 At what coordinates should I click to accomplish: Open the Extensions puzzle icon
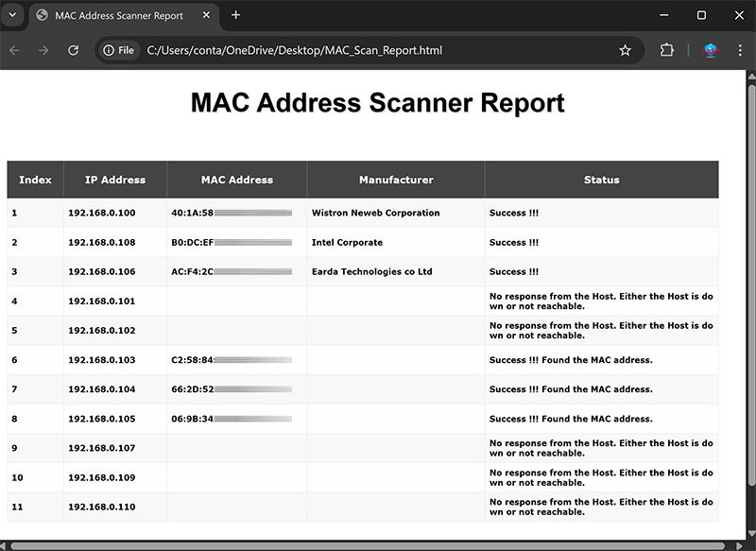666,50
